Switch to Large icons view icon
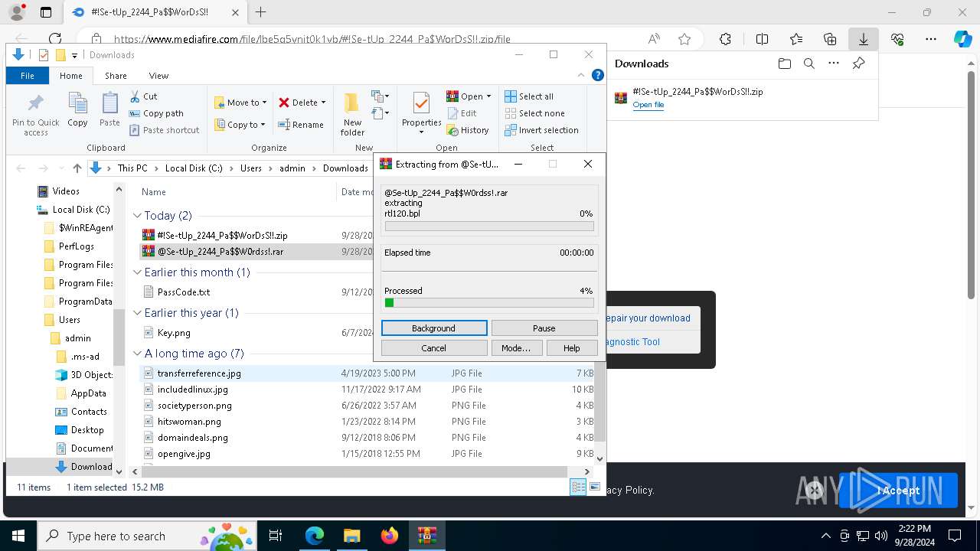 (595, 487)
